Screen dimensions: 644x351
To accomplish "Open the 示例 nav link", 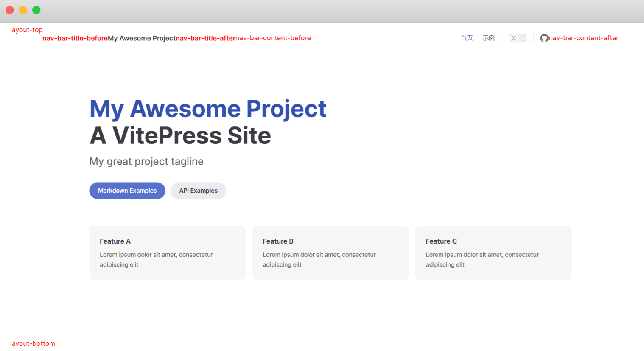I will click(488, 38).
